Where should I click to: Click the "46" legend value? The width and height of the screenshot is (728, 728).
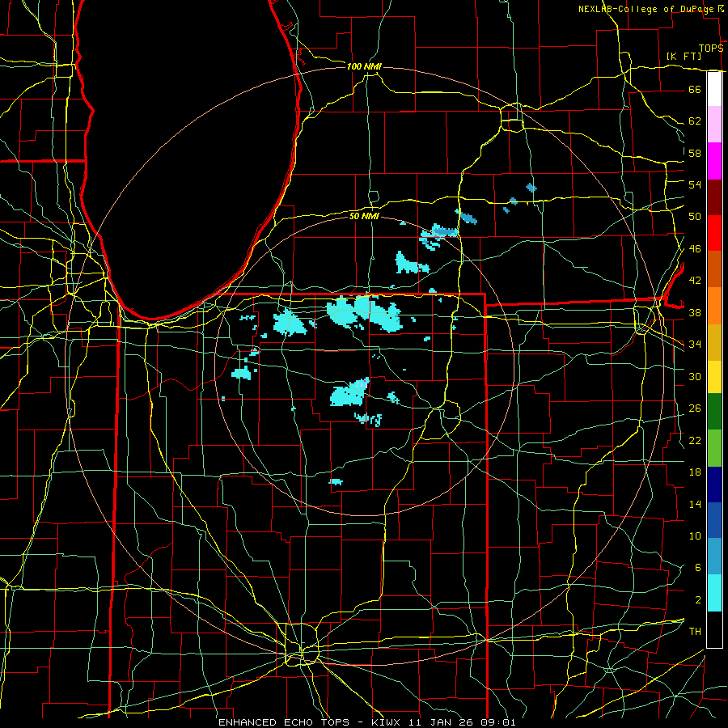tap(695, 249)
